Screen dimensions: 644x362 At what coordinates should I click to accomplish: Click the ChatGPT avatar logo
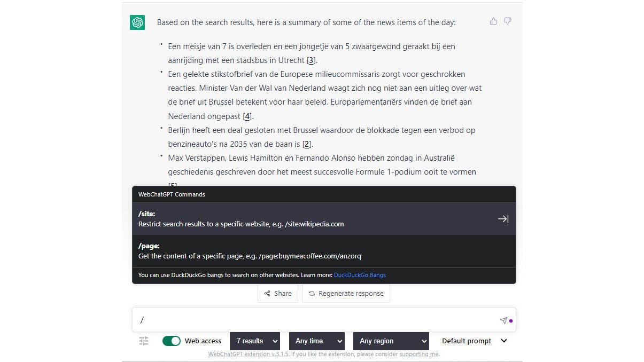tap(137, 22)
